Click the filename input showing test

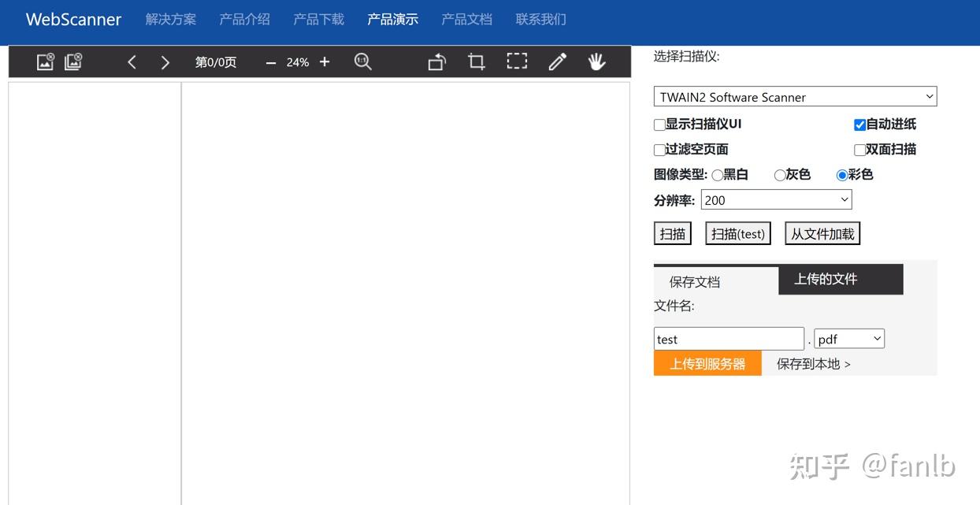(x=728, y=338)
